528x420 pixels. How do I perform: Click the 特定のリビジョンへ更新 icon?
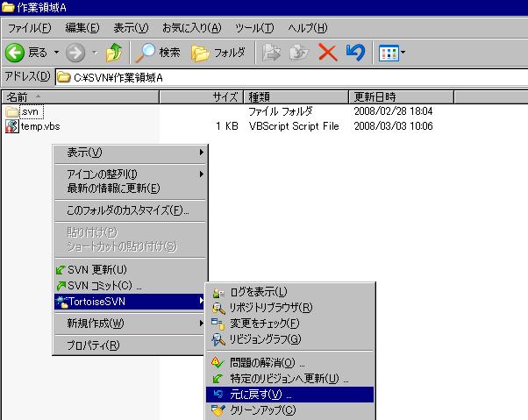[x=218, y=379]
